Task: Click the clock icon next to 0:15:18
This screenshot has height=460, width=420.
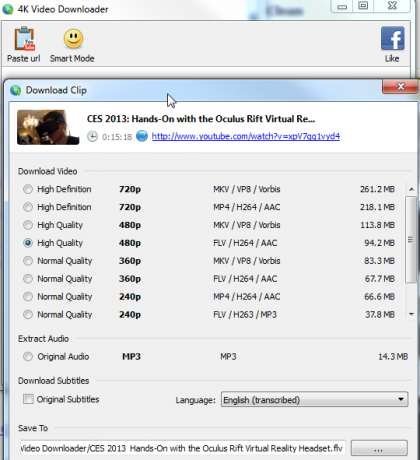Action: pyautogui.click(x=93, y=136)
